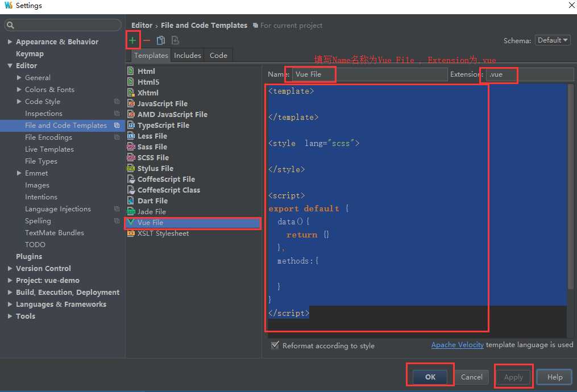Open TextMate Bundles settings page
The height and width of the screenshot is (392, 577).
coord(55,233)
